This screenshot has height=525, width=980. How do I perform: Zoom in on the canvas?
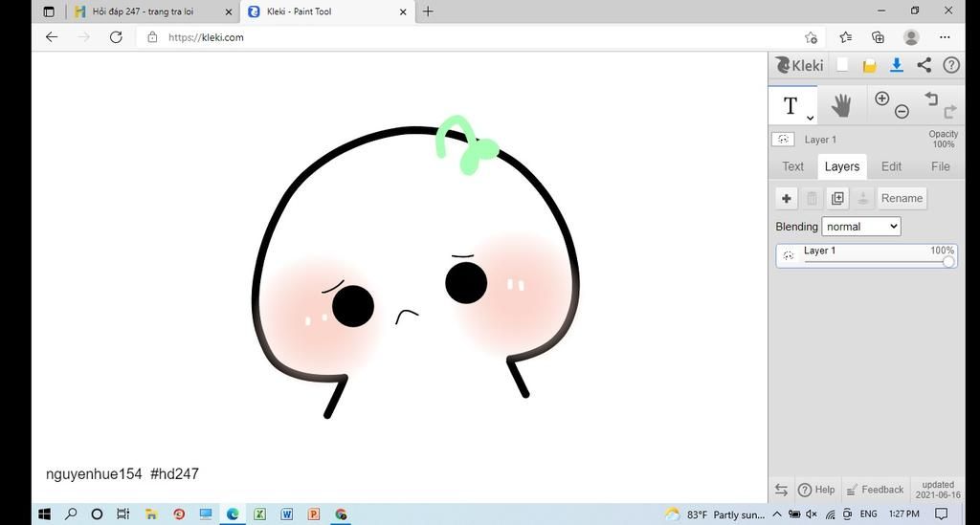[x=881, y=98]
